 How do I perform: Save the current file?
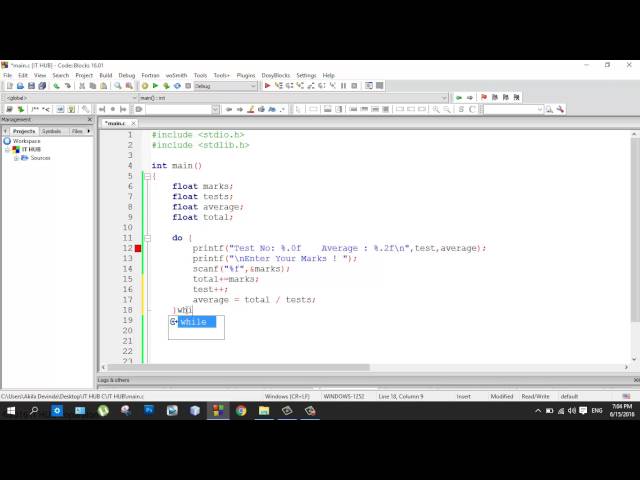(31, 86)
